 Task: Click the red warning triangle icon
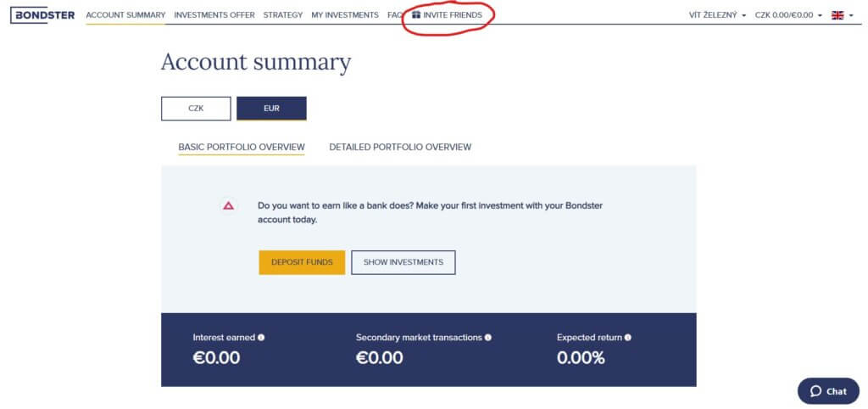pos(228,205)
